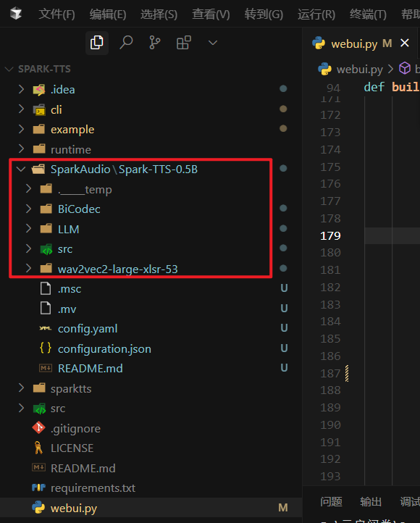Click the BiCodec folder icon
Image resolution: width=420 pixels, height=523 pixels.
pyautogui.click(x=46, y=209)
